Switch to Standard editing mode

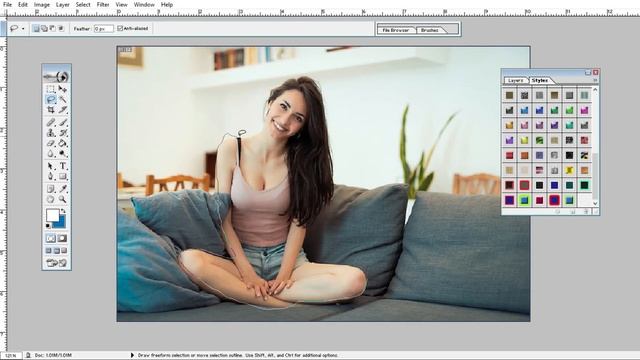51,238
